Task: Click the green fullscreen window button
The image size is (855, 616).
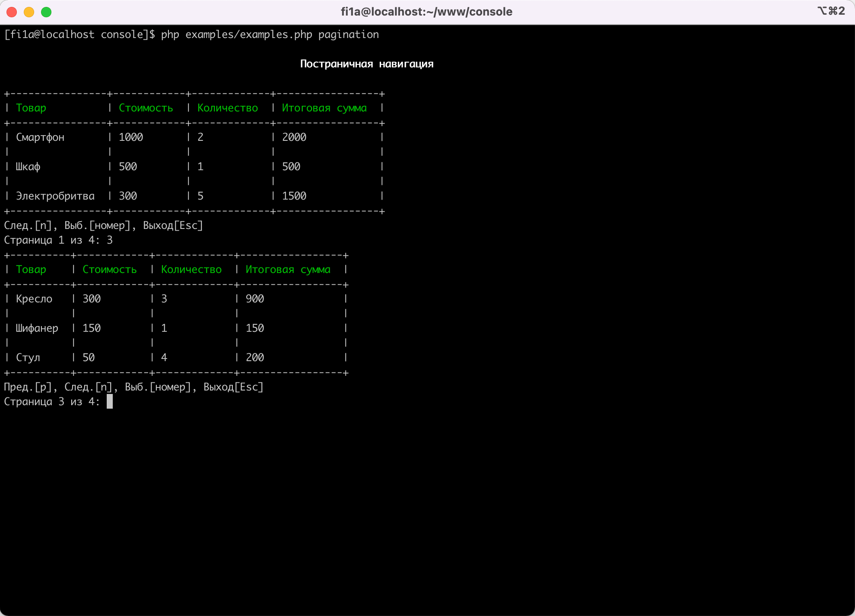Action: click(x=46, y=12)
